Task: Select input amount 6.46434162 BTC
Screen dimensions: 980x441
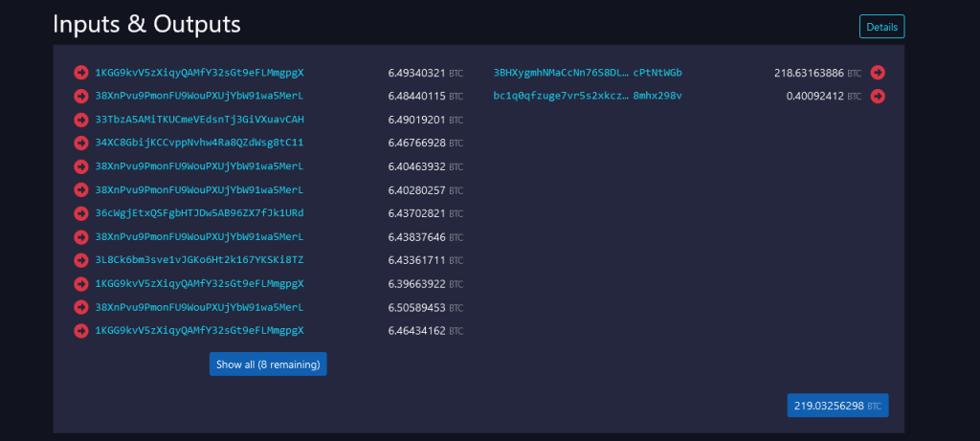Action: tap(426, 330)
